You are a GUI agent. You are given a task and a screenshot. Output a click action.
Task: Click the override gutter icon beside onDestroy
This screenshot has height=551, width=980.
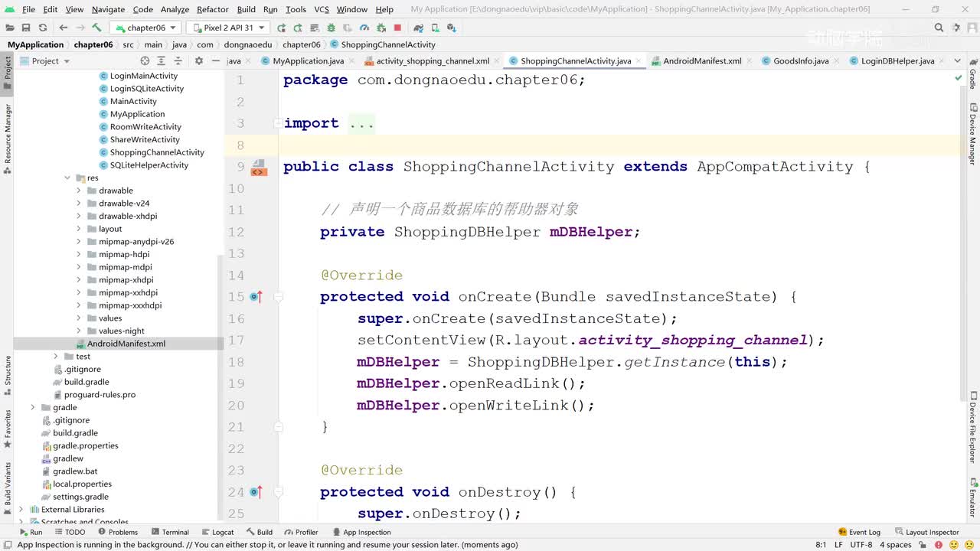256,491
